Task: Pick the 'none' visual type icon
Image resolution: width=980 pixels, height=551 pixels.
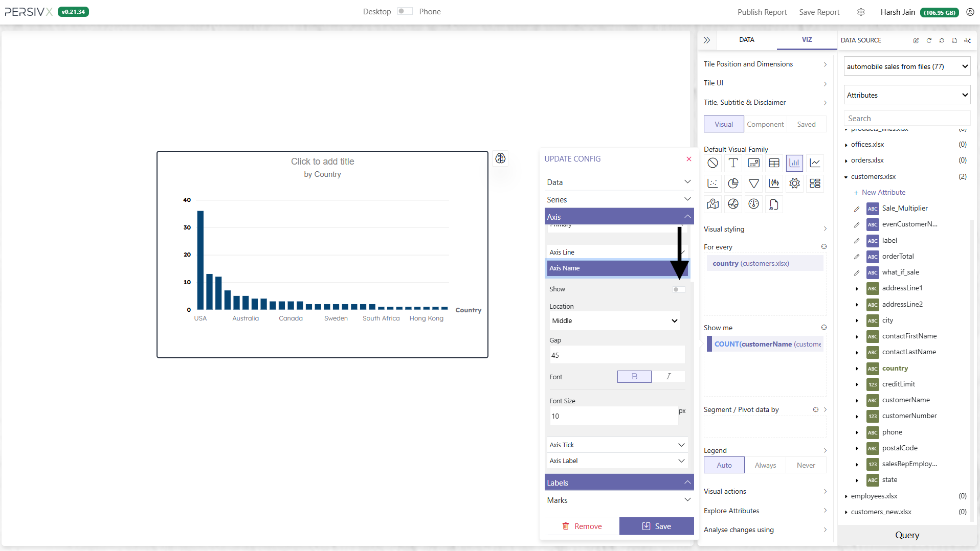Action: click(x=712, y=163)
